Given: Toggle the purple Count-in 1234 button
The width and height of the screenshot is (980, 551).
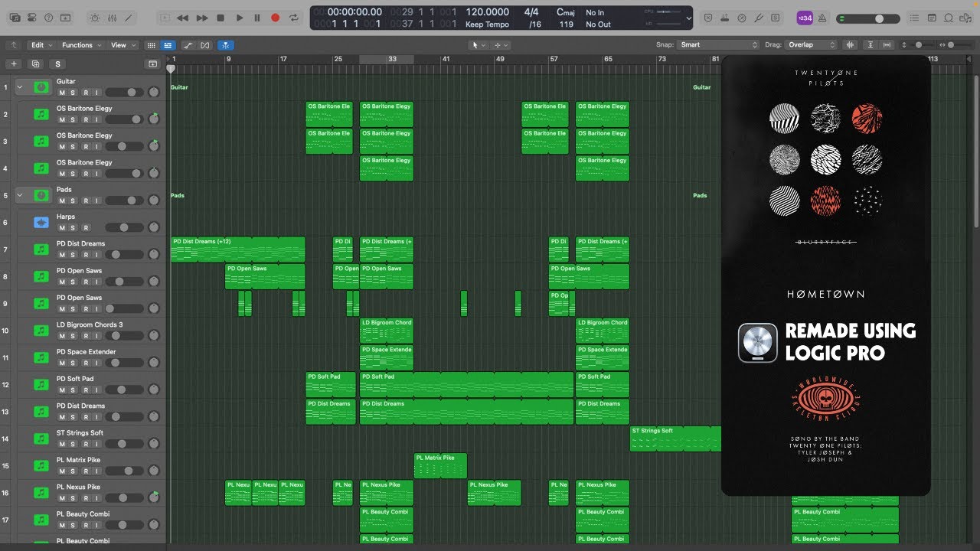Looking at the screenshot, I should (805, 18).
